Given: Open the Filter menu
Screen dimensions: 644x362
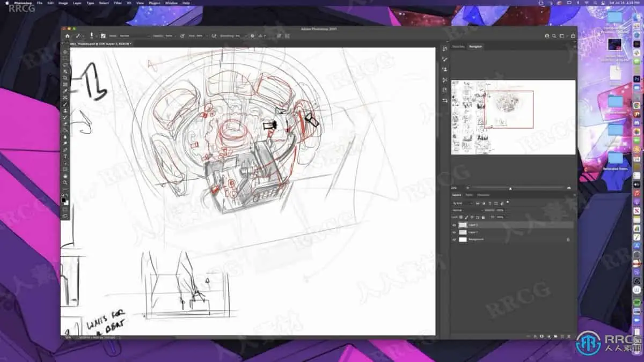Looking at the screenshot, I should (x=118, y=3).
